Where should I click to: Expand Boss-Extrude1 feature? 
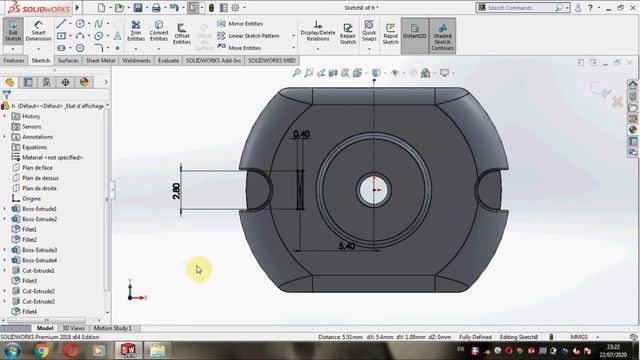tap(4, 209)
